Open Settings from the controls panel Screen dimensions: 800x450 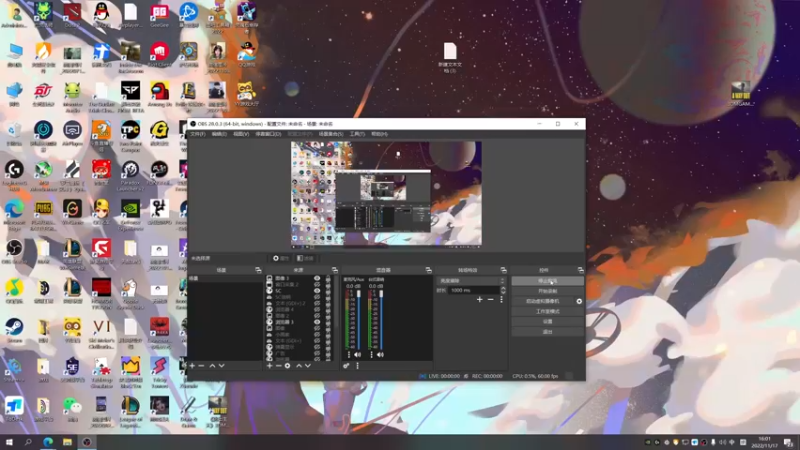tap(547, 322)
